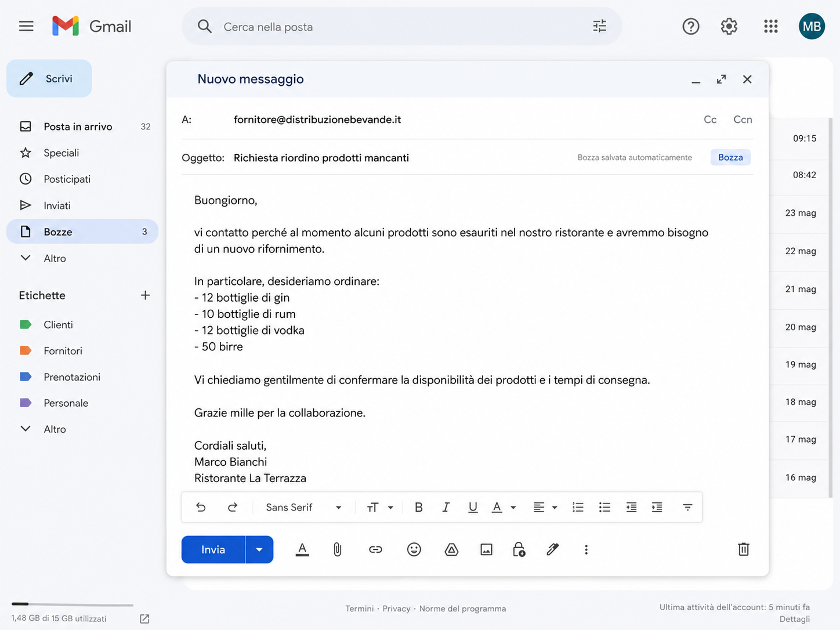The image size is (840, 630).
Task: Undo the last edit
Action: coord(201,507)
